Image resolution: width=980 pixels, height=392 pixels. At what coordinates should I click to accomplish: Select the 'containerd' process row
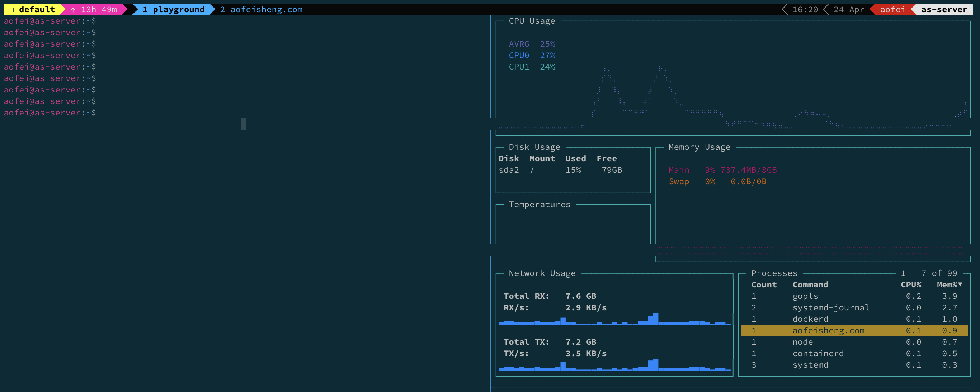tap(854, 354)
